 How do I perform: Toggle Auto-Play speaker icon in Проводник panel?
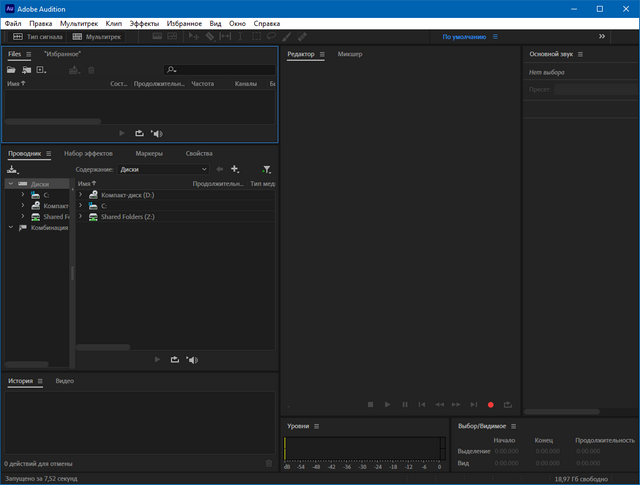point(191,359)
